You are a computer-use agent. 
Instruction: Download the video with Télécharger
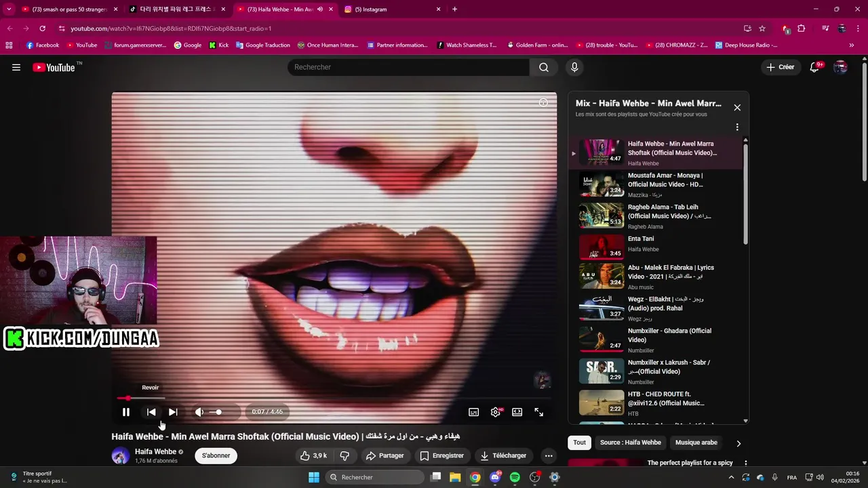pos(503,455)
